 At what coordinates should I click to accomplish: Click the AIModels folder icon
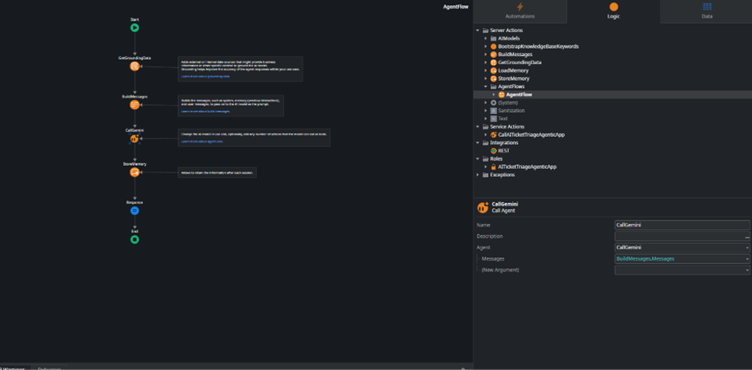click(x=494, y=38)
